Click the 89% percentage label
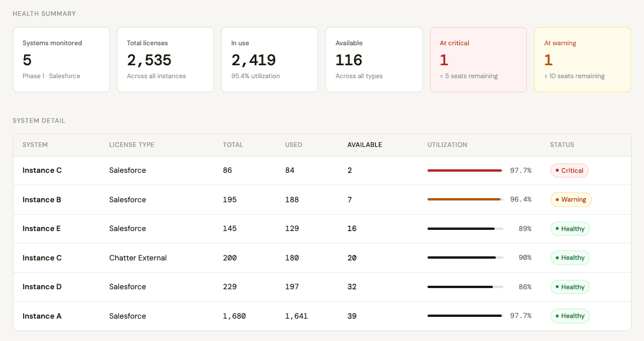The height and width of the screenshot is (341, 644). (x=525, y=229)
